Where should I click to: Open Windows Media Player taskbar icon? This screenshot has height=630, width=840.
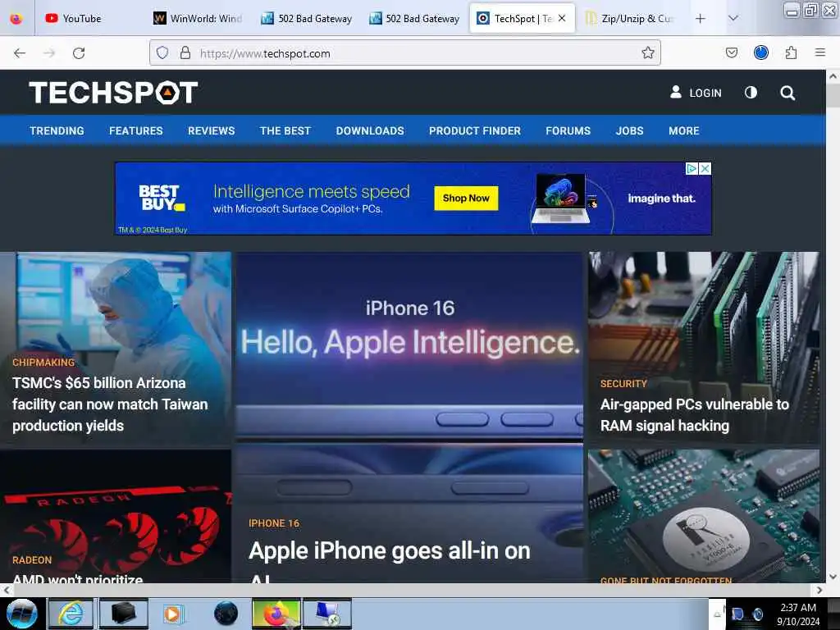174,614
